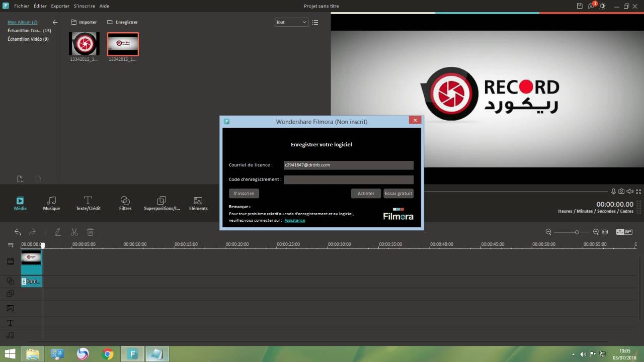Open the Superpositions panel

[x=162, y=203]
